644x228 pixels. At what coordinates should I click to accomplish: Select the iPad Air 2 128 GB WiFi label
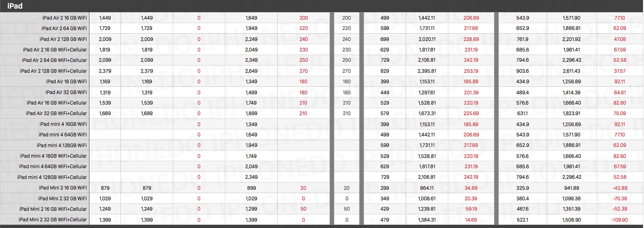pyautogui.click(x=63, y=39)
